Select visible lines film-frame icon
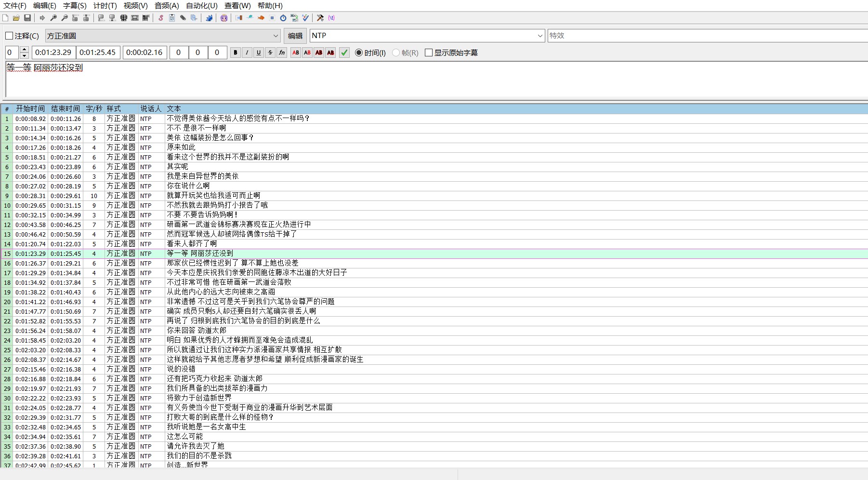This screenshot has height=480, width=868. pyautogui.click(x=124, y=18)
